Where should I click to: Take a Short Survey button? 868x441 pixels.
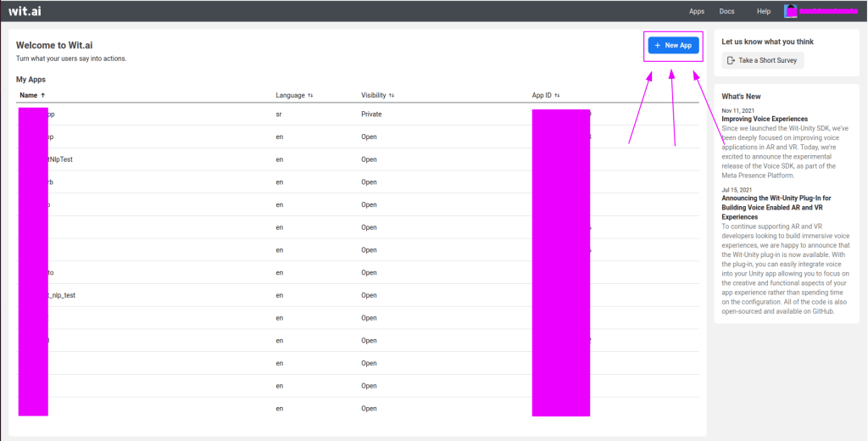click(x=763, y=60)
